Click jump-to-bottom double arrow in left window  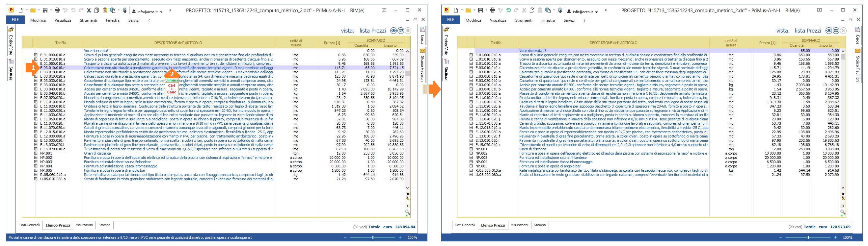click(408, 206)
